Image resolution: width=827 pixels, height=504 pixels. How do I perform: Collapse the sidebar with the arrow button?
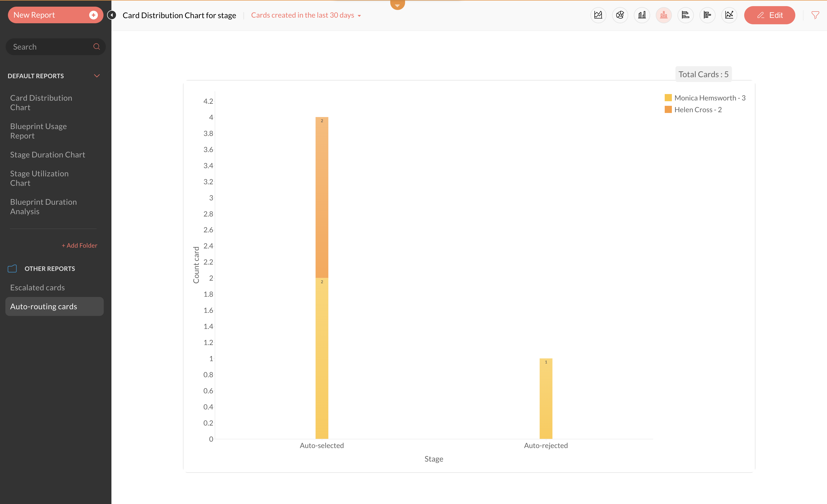[x=112, y=15]
